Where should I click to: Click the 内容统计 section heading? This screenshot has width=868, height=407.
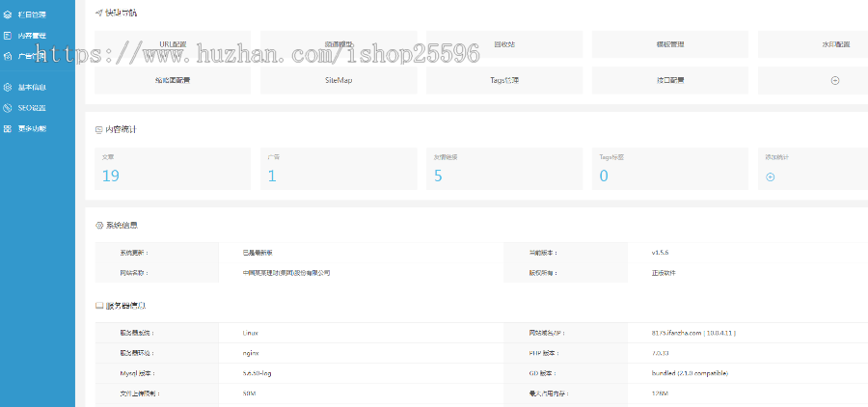pos(121,129)
